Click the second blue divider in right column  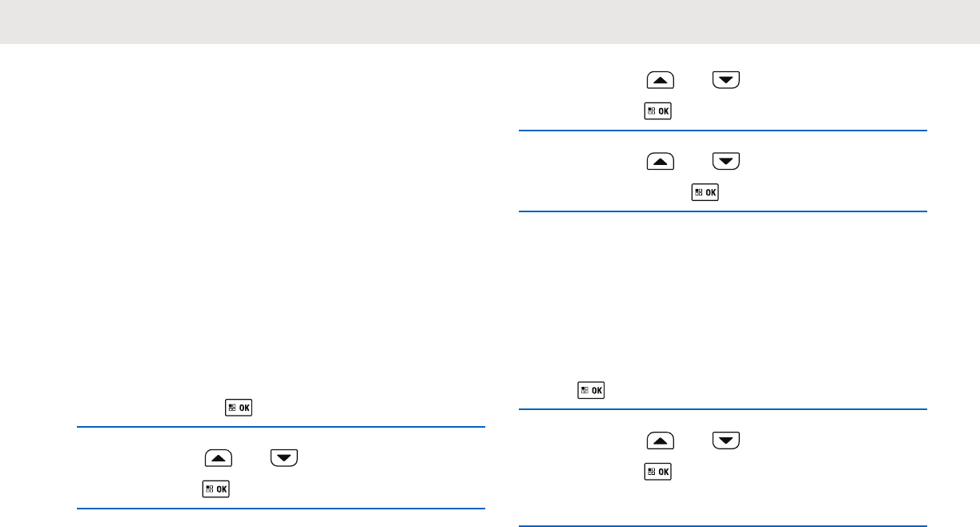[722, 211]
